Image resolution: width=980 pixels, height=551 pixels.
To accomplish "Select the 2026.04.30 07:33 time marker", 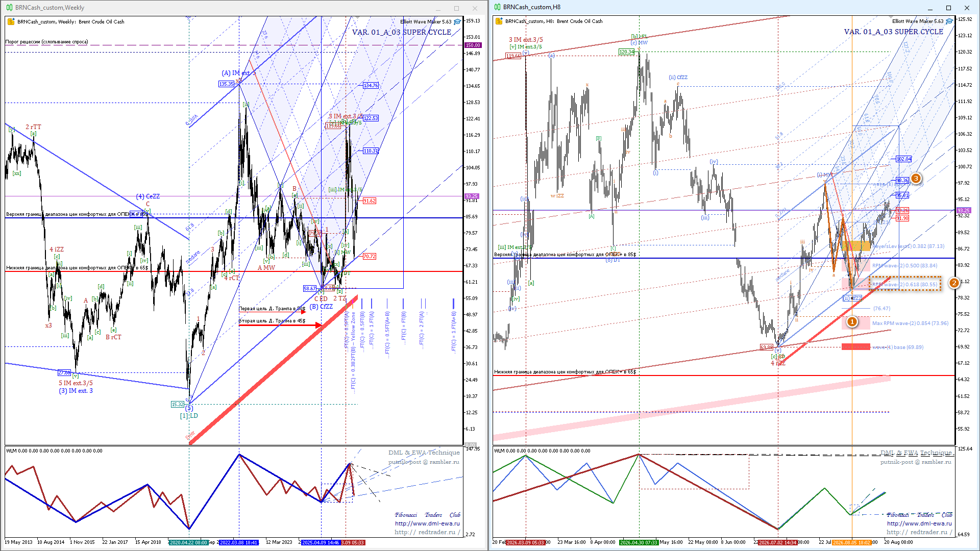I will (639, 542).
